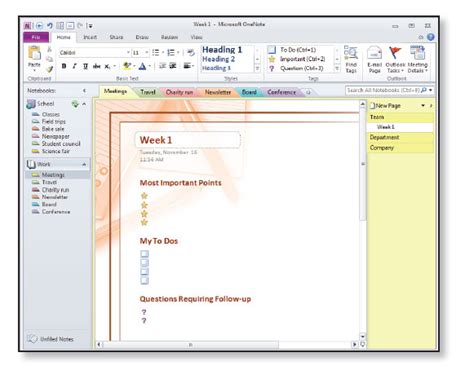Viewport: 474px width, 379px height.
Task: Open the New Page dropdown arrow
Action: [x=423, y=106]
